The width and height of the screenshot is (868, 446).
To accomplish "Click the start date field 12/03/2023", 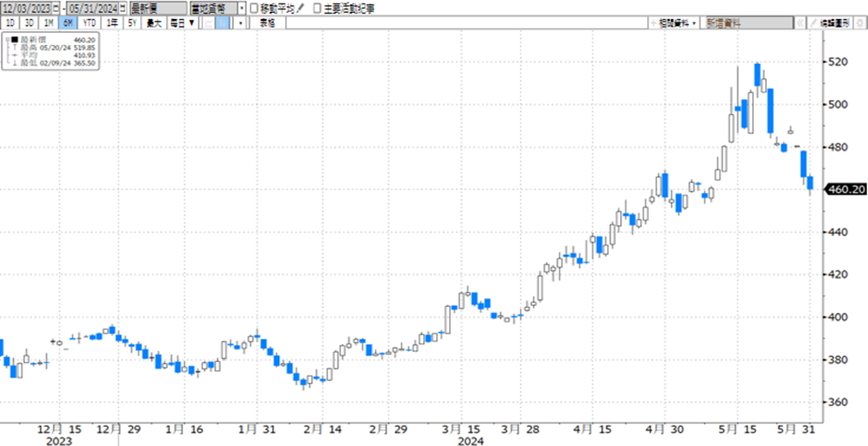I will (x=29, y=9).
